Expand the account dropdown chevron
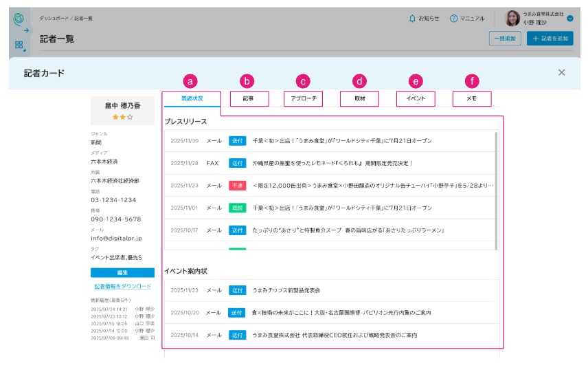 570,18
